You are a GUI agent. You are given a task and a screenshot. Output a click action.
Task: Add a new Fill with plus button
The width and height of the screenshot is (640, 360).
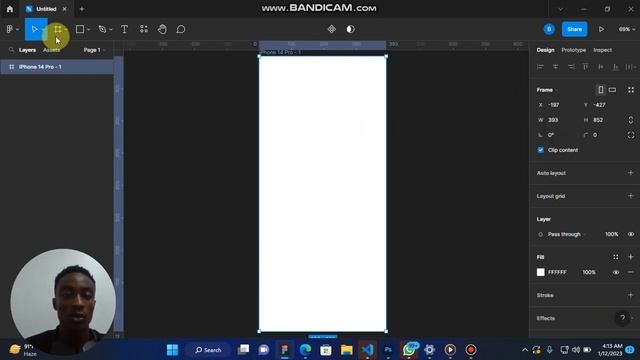point(631,257)
